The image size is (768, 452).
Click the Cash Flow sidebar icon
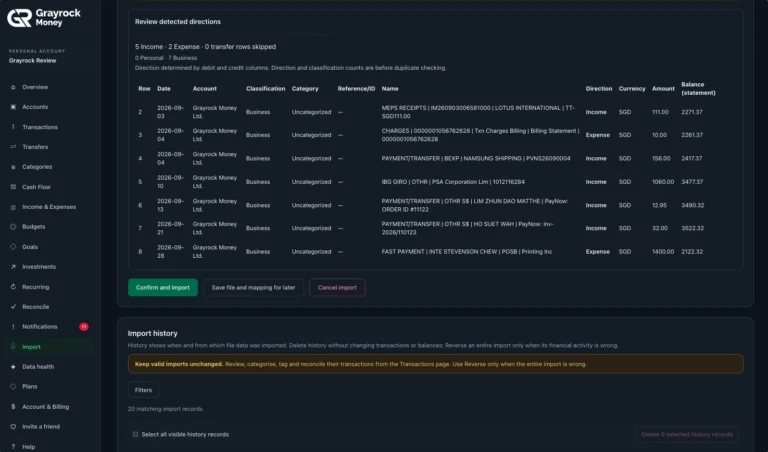point(13,187)
